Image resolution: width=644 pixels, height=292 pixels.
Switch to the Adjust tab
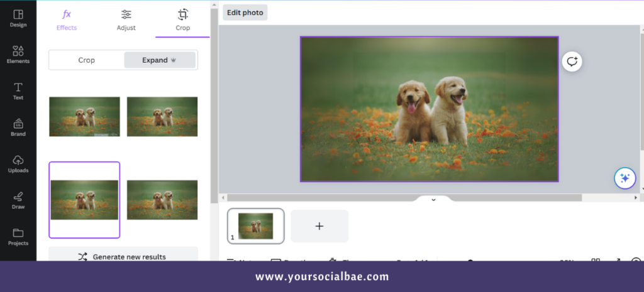126,19
